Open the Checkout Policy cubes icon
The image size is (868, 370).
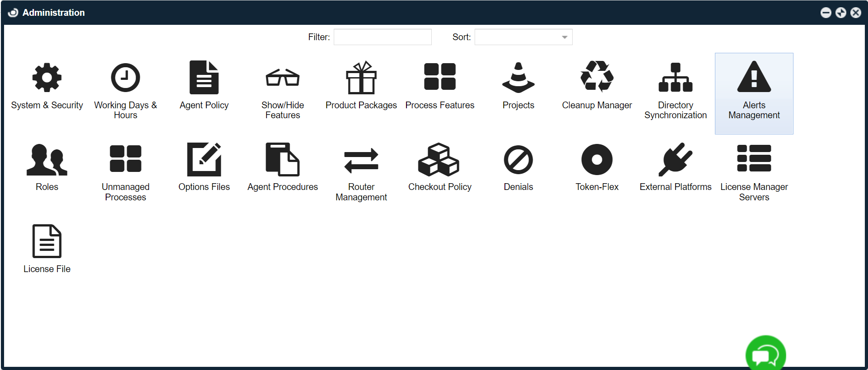[x=440, y=160]
